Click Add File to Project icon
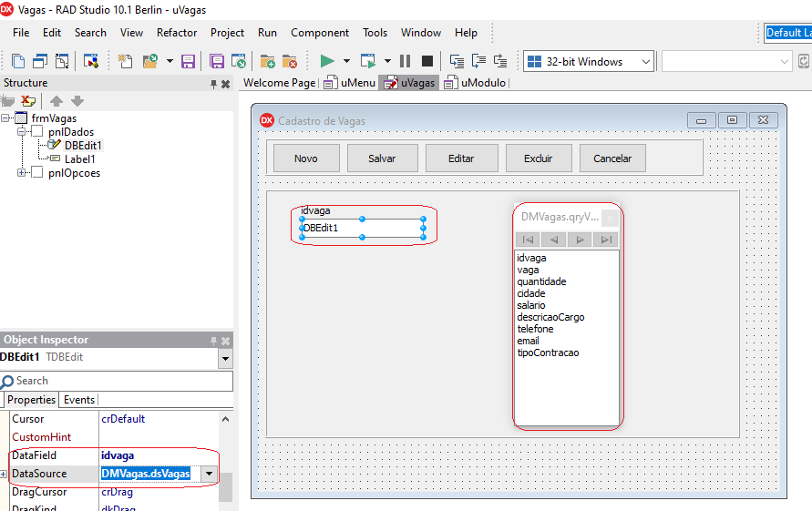Viewport: 812px width, 511px height. (x=267, y=62)
